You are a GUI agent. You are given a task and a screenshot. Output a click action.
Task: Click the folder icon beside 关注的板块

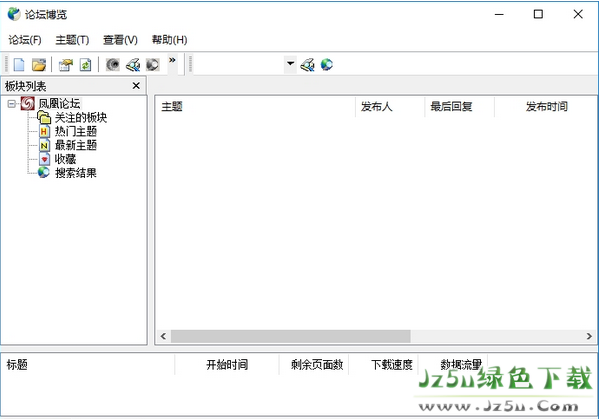pos(44,117)
